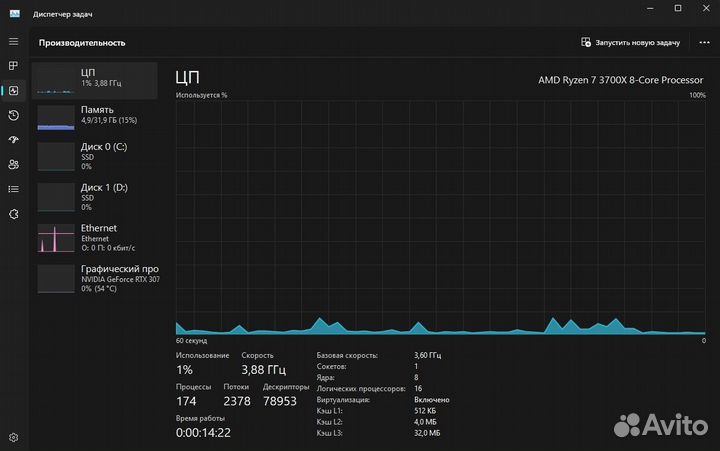Open the Users page icon

coord(13,164)
